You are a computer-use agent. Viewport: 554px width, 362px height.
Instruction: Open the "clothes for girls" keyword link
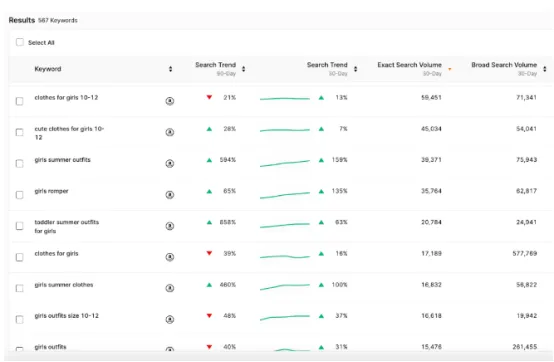click(56, 253)
